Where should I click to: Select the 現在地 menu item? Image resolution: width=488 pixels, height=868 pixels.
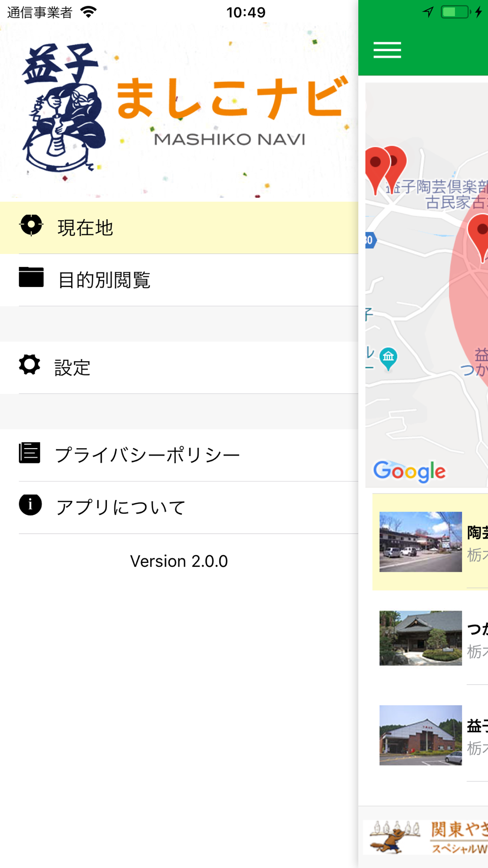pyautogui.click(x=179, y=228)
